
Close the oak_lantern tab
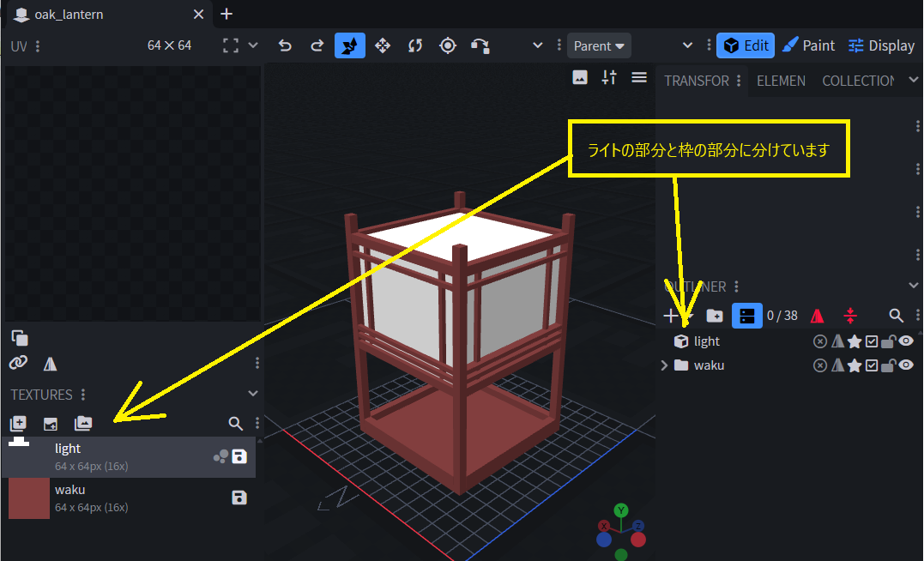coord(198,14)
